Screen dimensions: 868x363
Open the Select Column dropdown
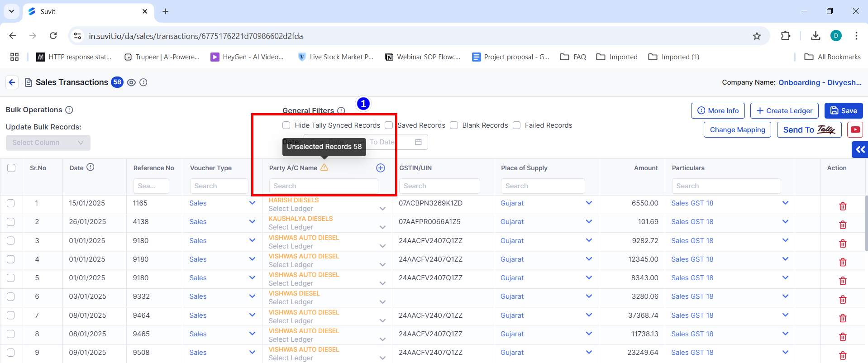[x=48, y=143]
